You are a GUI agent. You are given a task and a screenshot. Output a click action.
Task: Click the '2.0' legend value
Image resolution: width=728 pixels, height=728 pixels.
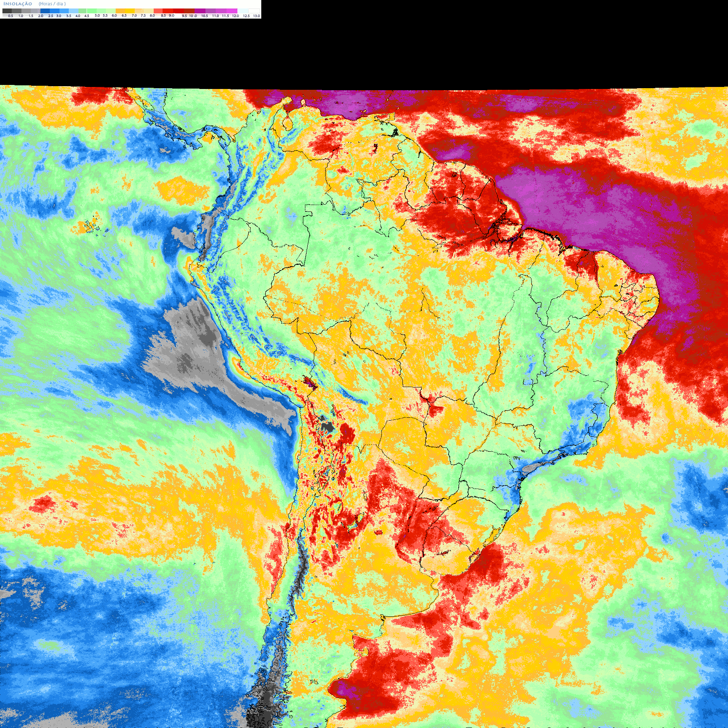(40, 16)
